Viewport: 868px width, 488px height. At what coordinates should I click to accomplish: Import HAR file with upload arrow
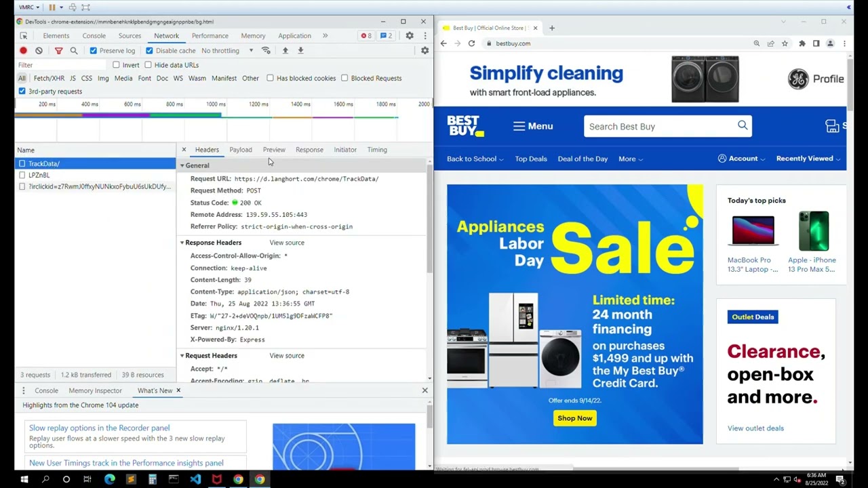point(285,51)
